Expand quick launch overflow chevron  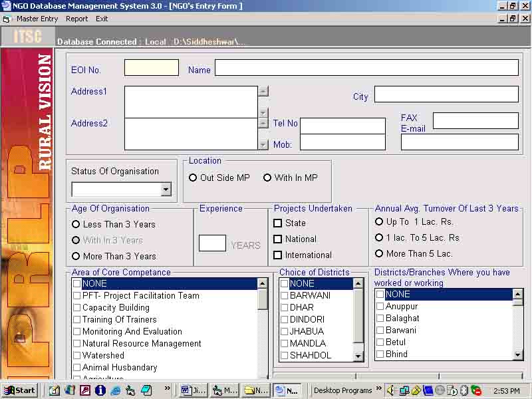[x=167, y=388]
